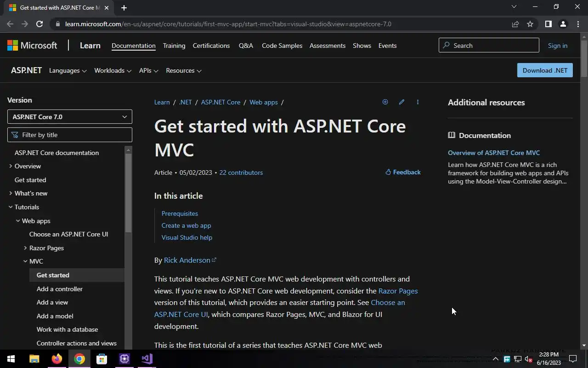The image size is (588, 368).
Task: Click the volume tray icon
Action: point(528,359)
